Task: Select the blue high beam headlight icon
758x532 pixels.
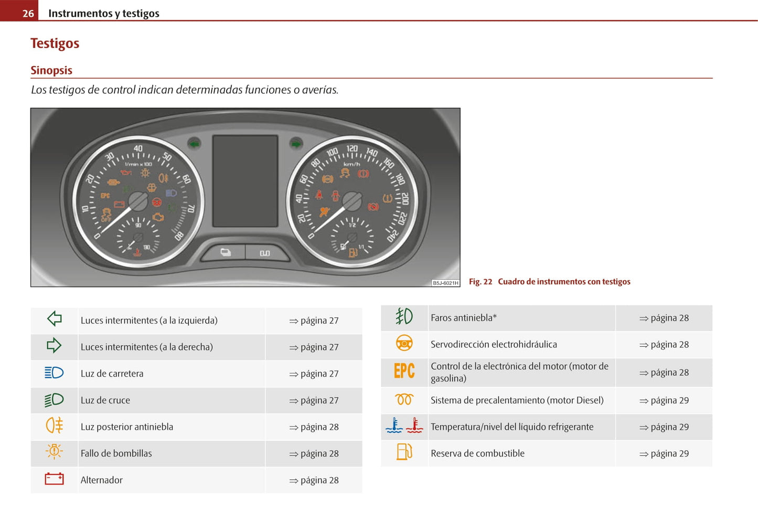Action: point(54,373)
